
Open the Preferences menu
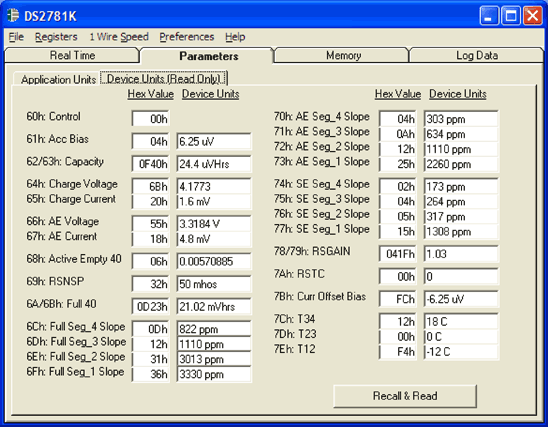(187, 37)
